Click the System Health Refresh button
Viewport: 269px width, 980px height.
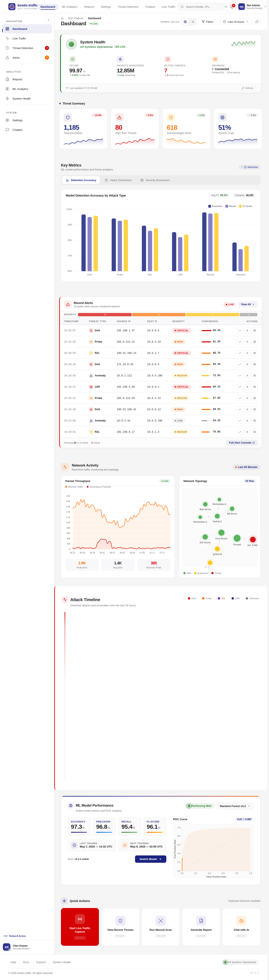(x=247, y=88)
